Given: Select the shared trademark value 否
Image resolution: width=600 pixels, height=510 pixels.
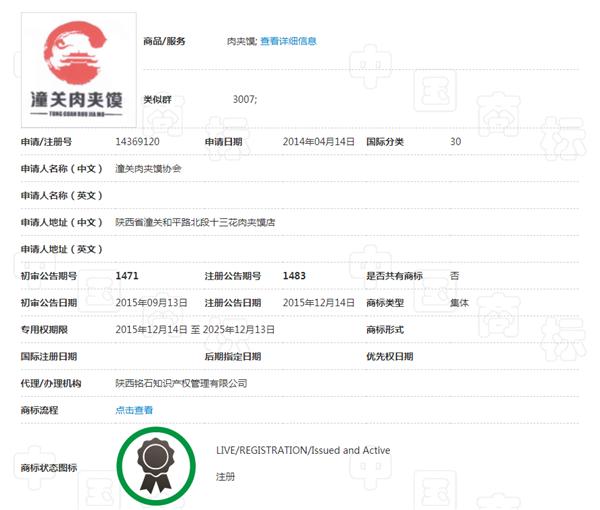Looking at the screenshot, I should click(455, 276).
